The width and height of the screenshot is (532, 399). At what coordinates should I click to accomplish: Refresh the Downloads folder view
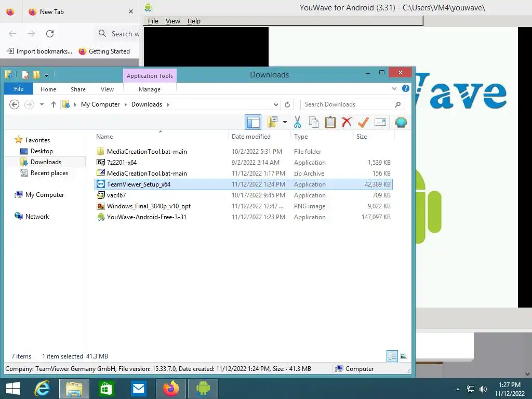point(287,104)
